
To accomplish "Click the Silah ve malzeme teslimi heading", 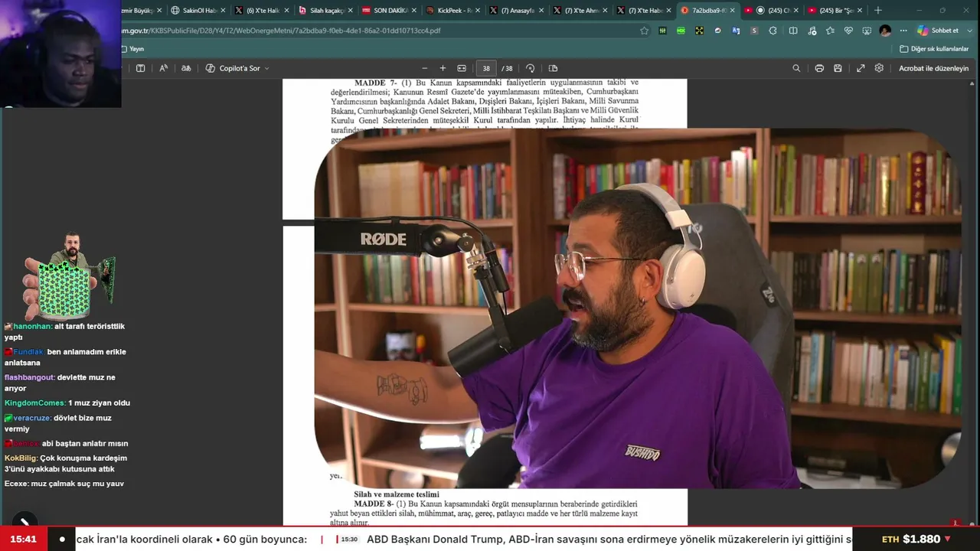I will (x=397, y=494).
